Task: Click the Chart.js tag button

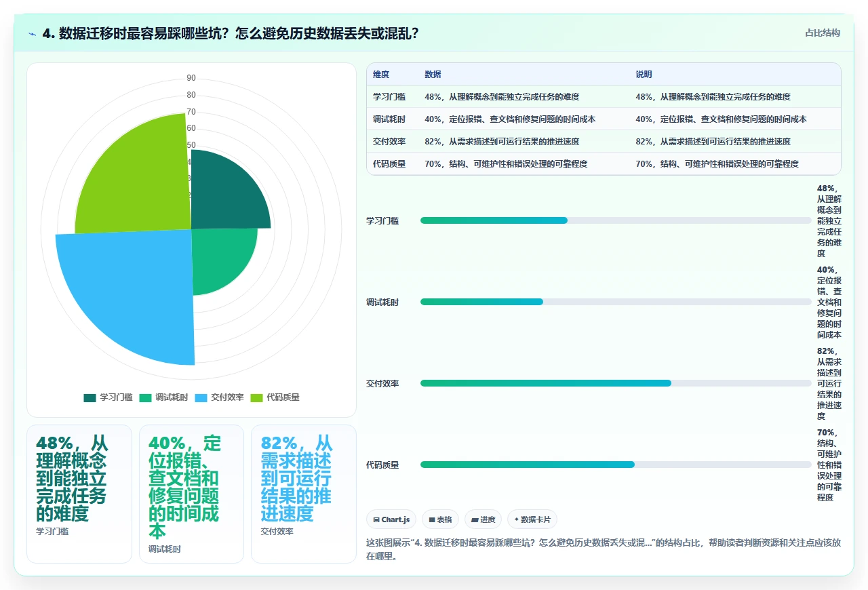Action: [x=391, y=519]
